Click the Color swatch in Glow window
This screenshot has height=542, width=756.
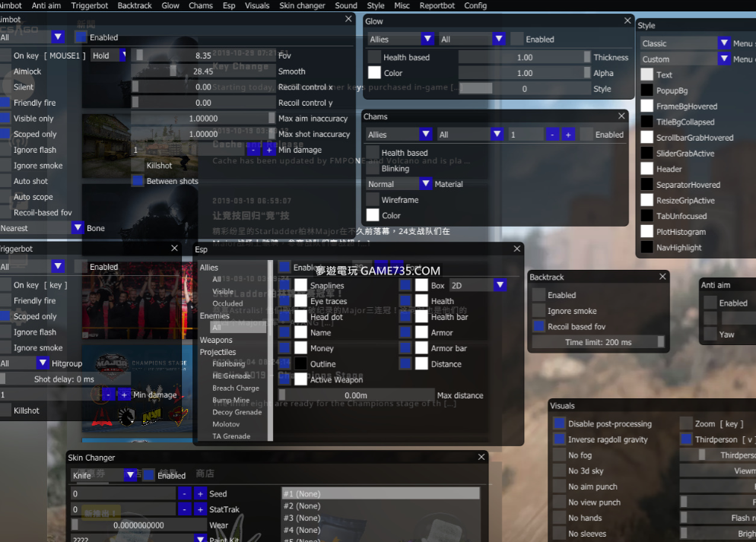pos(374,73)
